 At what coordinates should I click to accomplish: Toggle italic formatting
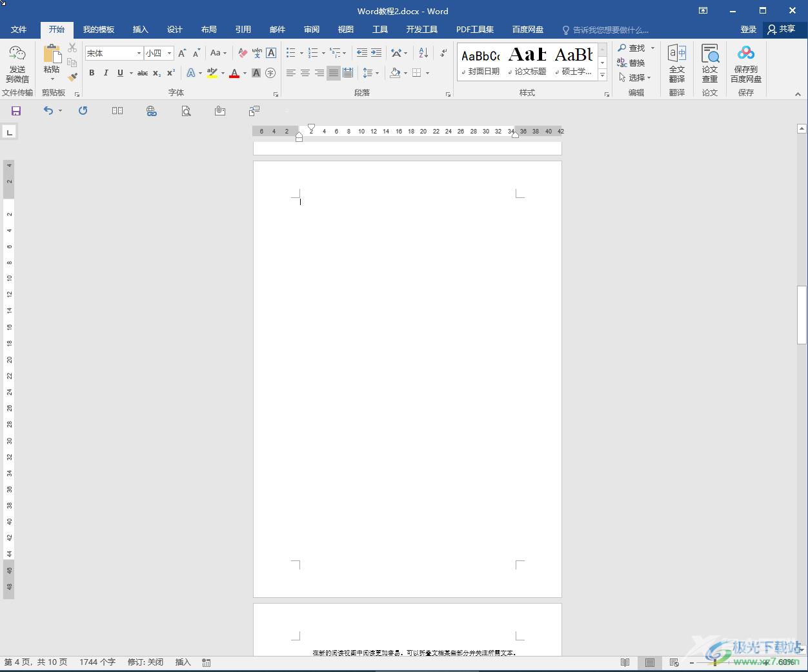coord(106,73)
